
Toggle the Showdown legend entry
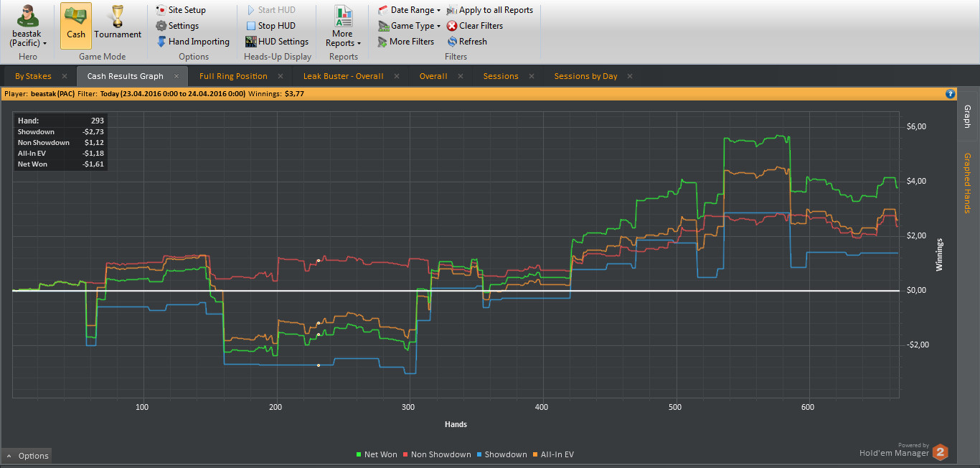[x=501, y=454]
